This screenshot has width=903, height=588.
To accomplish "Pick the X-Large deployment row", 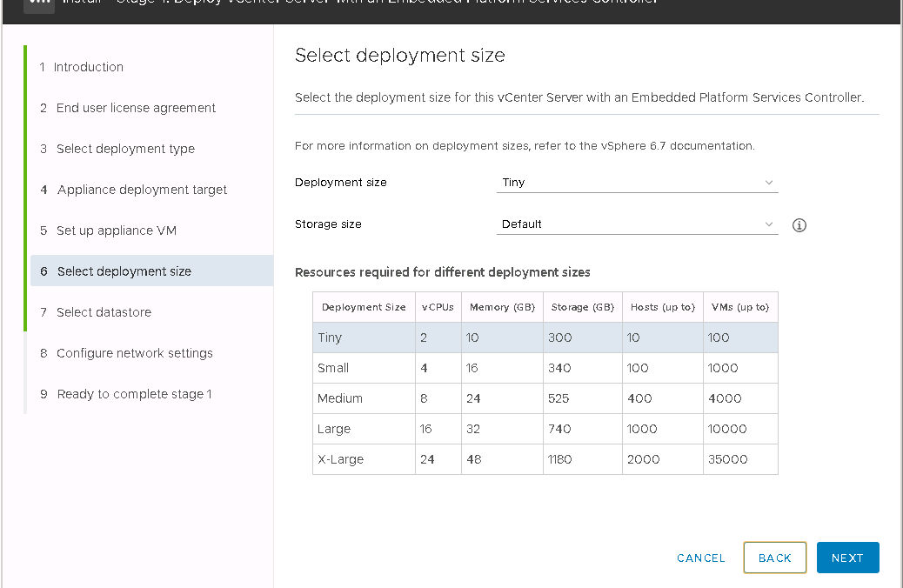I will tap(545, 459).
